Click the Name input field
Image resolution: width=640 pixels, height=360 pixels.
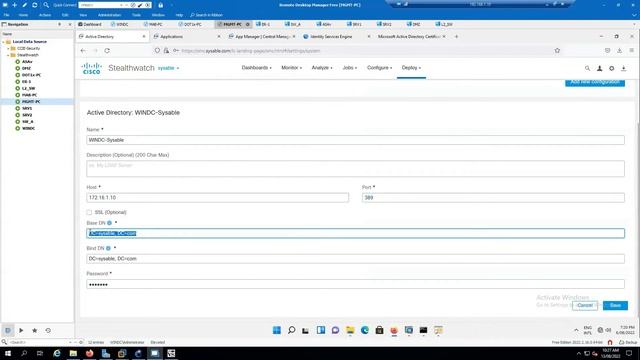(x=355, y=140)
